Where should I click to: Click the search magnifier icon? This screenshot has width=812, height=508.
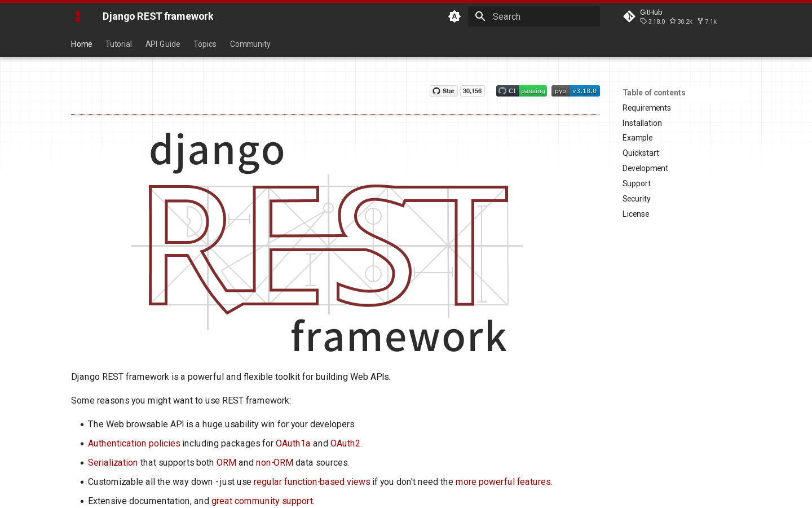click(x=480, y=16)
